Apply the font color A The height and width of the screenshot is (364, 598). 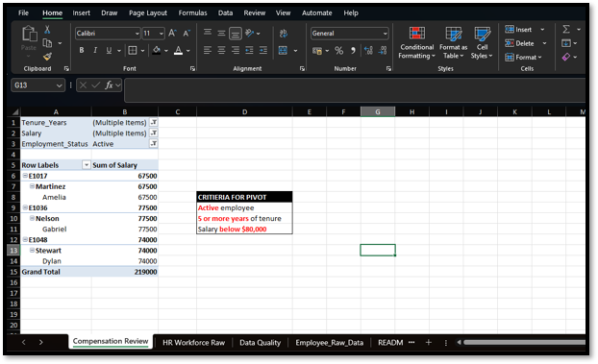point(178,50)
